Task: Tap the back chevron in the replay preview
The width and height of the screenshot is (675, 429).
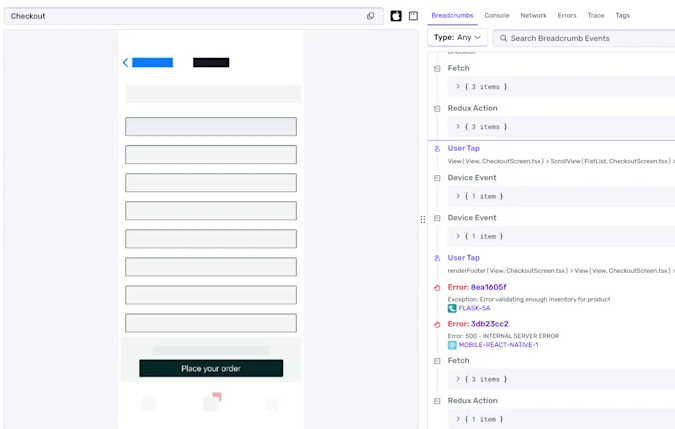Action: (x=125, y=62)
